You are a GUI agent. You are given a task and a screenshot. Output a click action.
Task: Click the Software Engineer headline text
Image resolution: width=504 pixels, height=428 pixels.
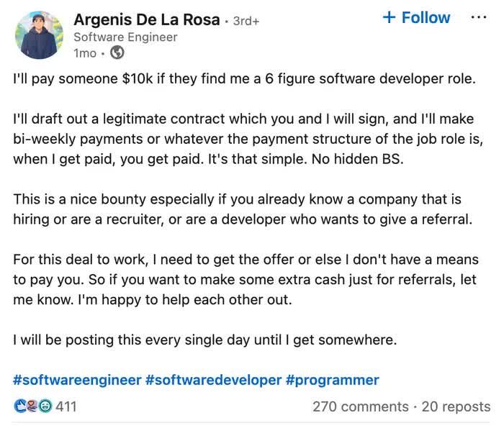[125, 37]
